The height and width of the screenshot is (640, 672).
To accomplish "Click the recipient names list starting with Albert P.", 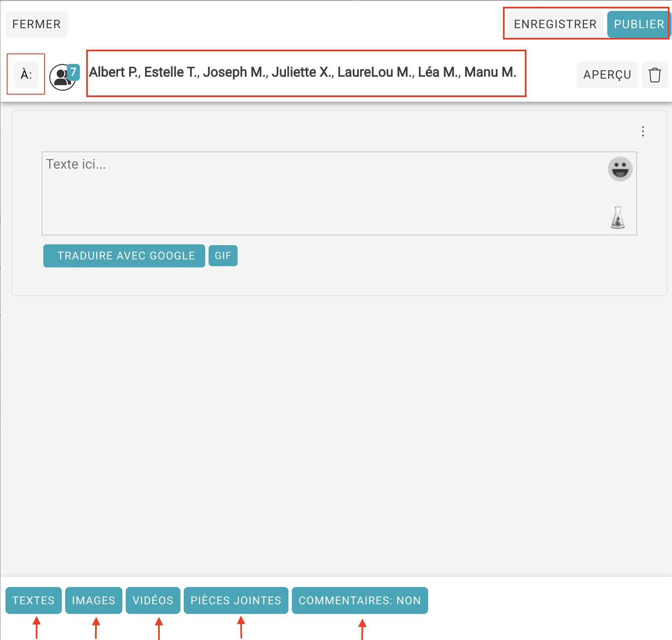I will tap(302, 72).
